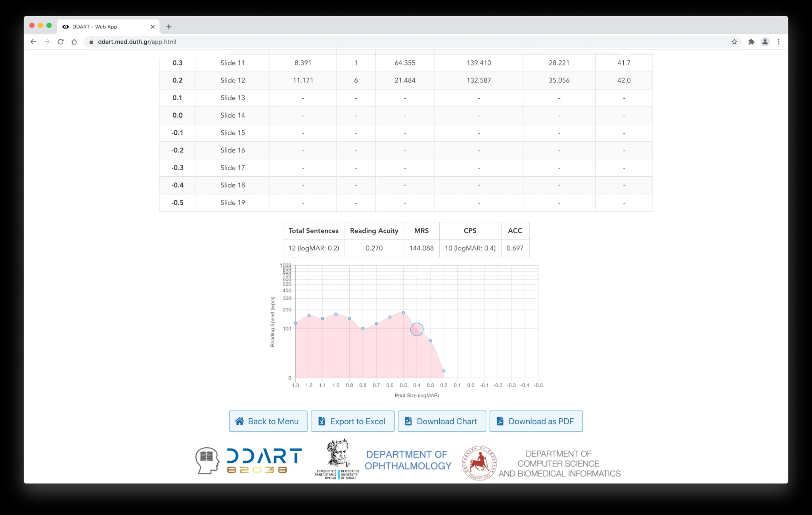Click the home icon in toolbar
This screenshot has height=515, width=812.
point(74,42)
